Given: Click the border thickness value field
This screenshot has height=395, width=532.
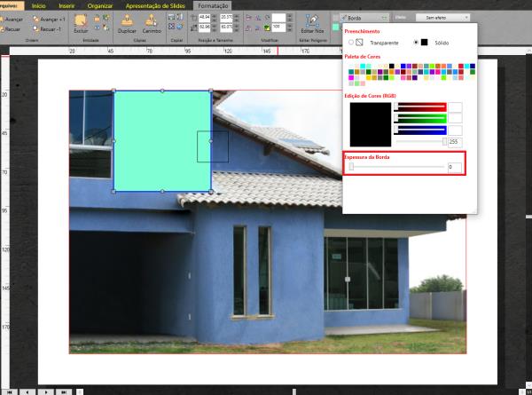Looking at the screenshot, I should point(454,166).
